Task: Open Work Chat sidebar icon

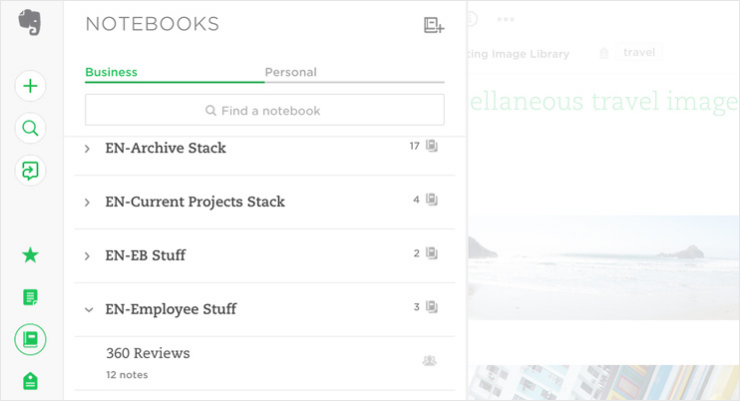Action: coord(31,170)
